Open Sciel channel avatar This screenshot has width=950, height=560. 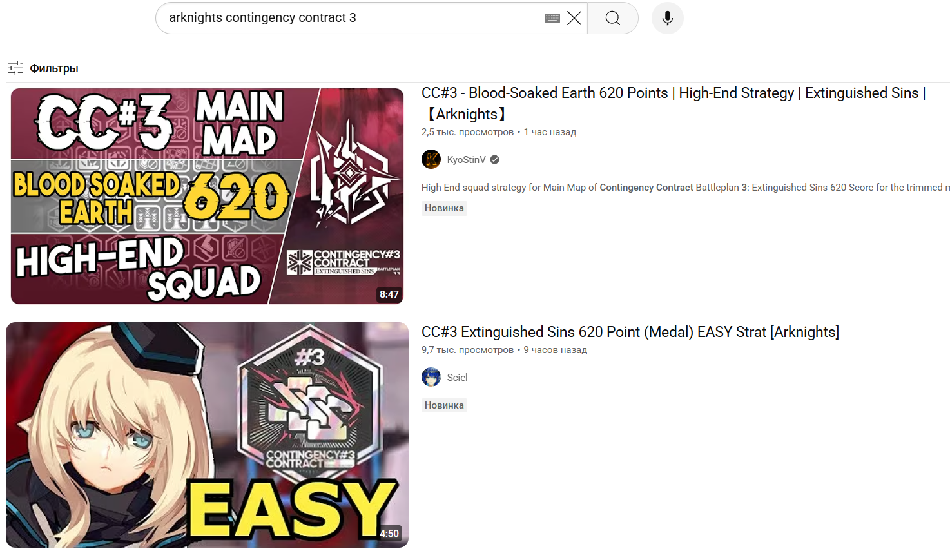(x=431, y=377)
